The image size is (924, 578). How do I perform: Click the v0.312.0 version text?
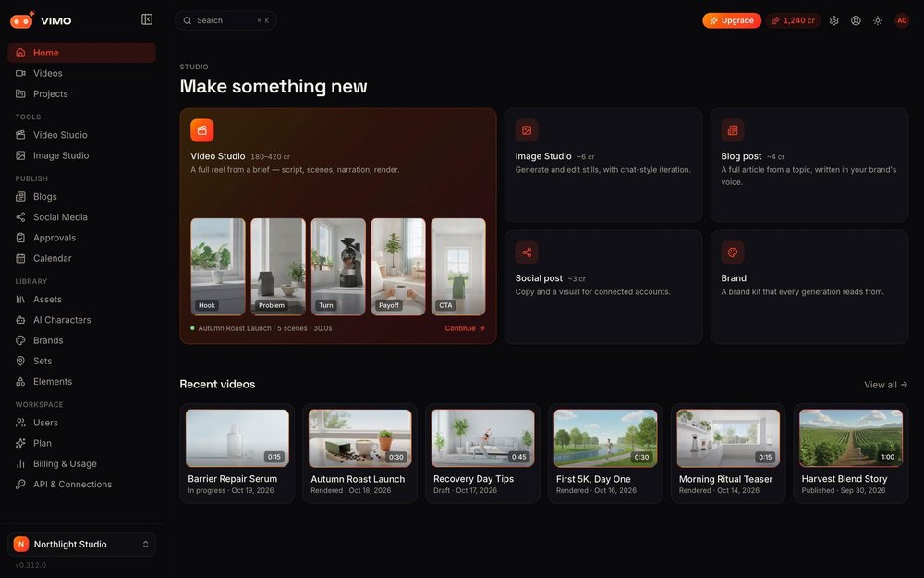(x=30, y=565)
